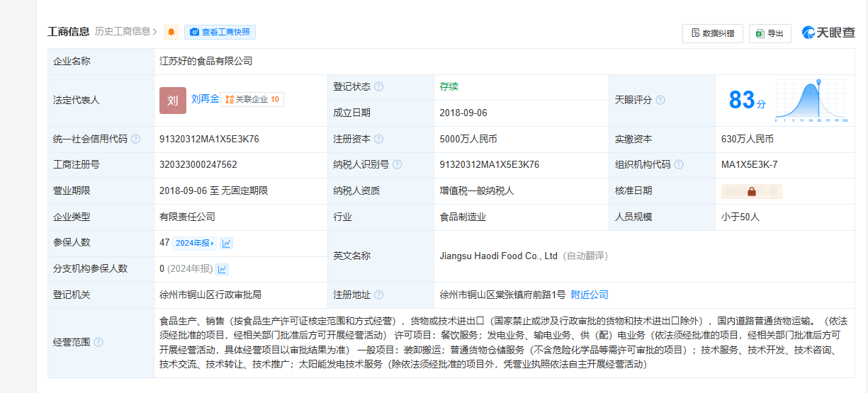Select 小于50人 staff size
This screenshot has width=868, height=393.
[x=740, y=217]
